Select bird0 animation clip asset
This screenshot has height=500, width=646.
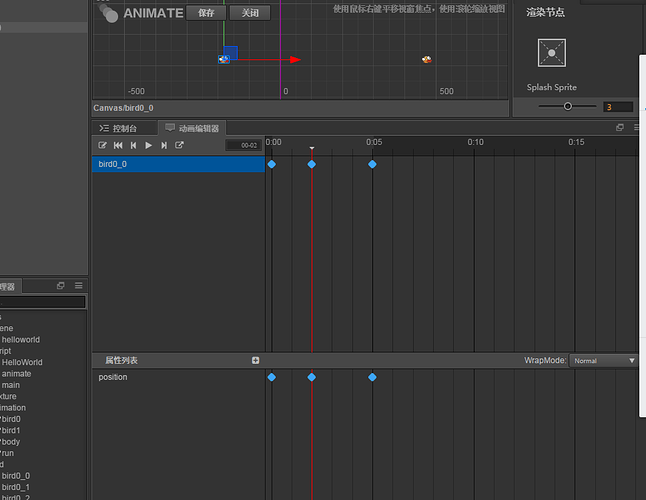pos(11,419)
